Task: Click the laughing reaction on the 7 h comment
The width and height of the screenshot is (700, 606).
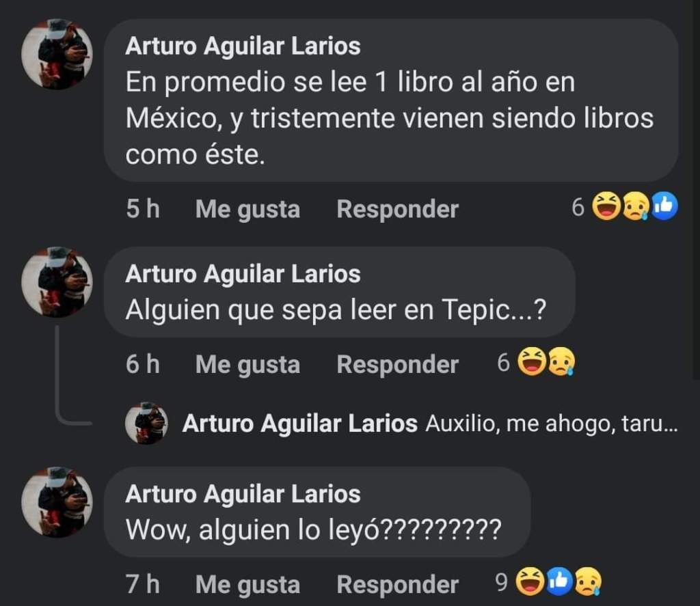Action: point(530,582)
